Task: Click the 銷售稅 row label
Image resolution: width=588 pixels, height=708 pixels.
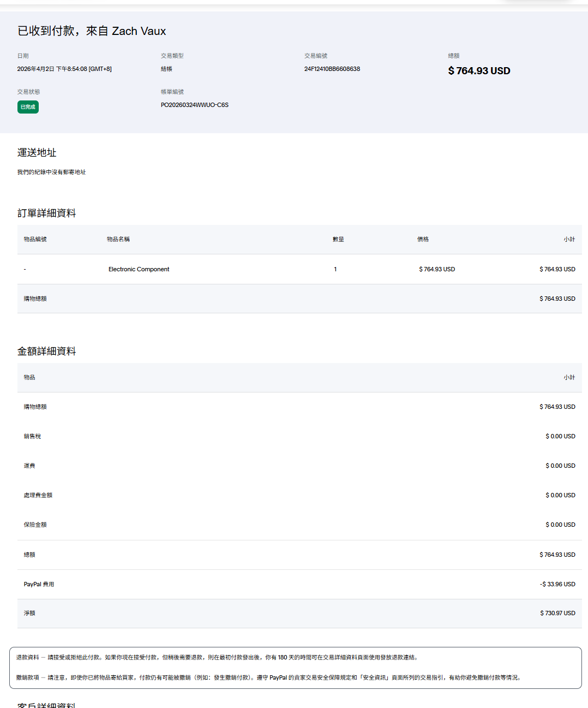Action: (x=32, y=436)
